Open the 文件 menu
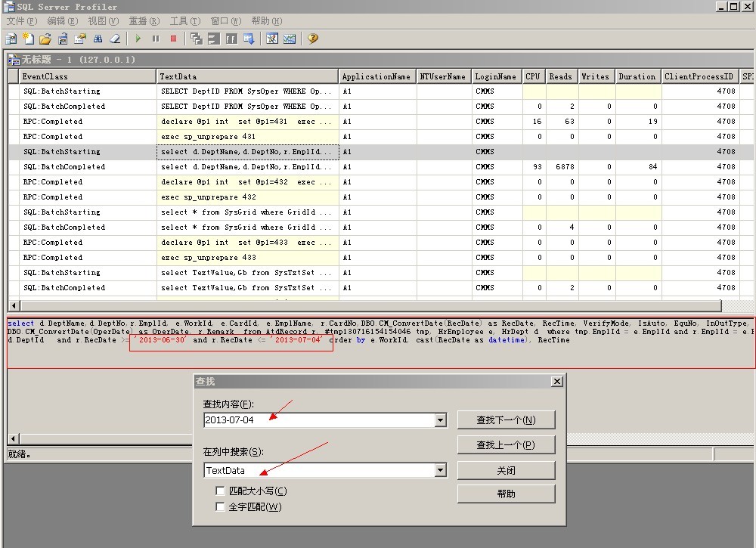Viewport: 756px width, 548px height. [21, 21]
